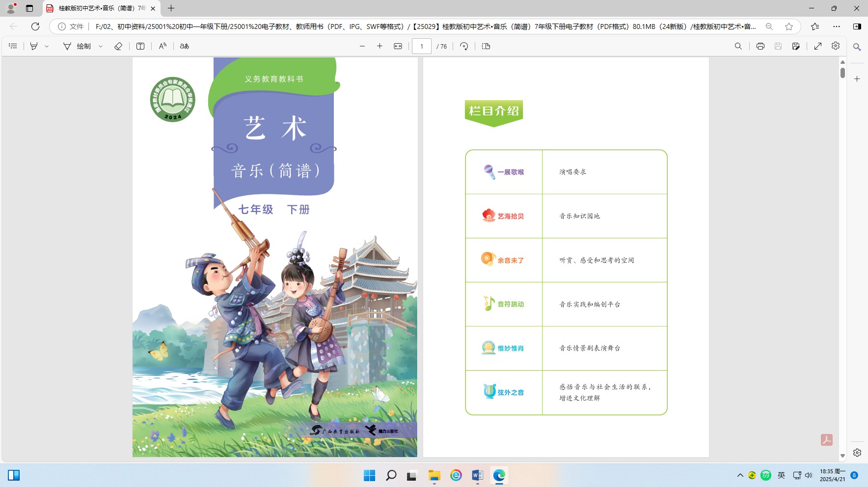Rotate the PDF page
The image size is (868, 487).
[464, 46]
